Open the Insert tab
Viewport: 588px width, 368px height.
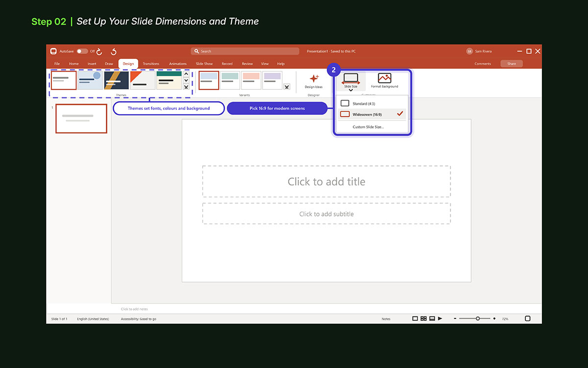(x=92, y=64)
